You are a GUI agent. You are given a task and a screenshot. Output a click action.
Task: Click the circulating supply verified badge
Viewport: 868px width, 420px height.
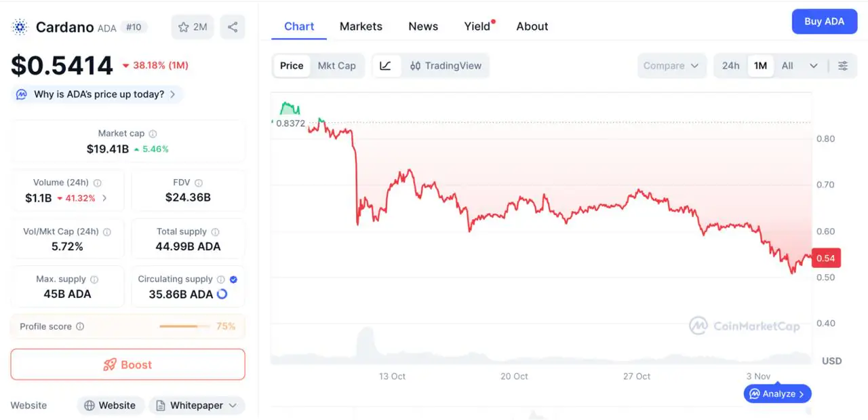point(233,279)
